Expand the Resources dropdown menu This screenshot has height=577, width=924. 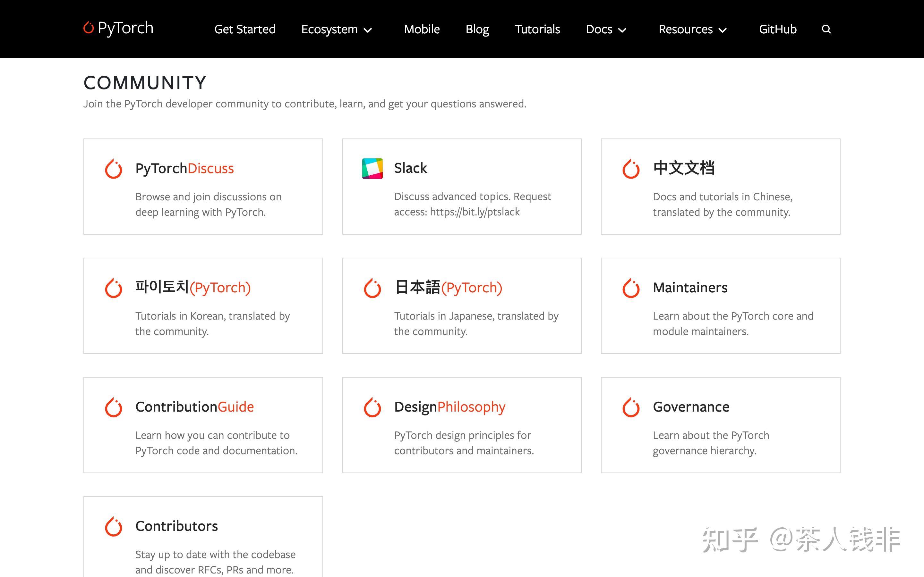click(692, 29)
